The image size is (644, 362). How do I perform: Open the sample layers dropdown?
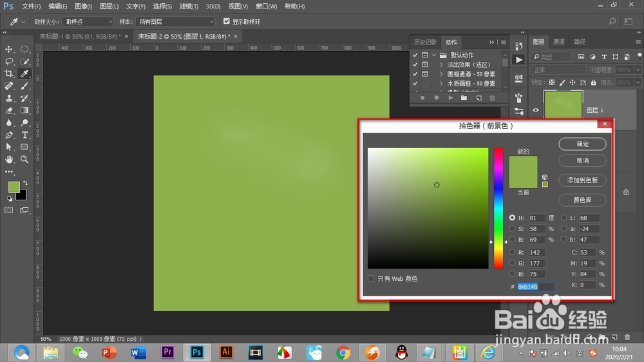coord(176,21)
